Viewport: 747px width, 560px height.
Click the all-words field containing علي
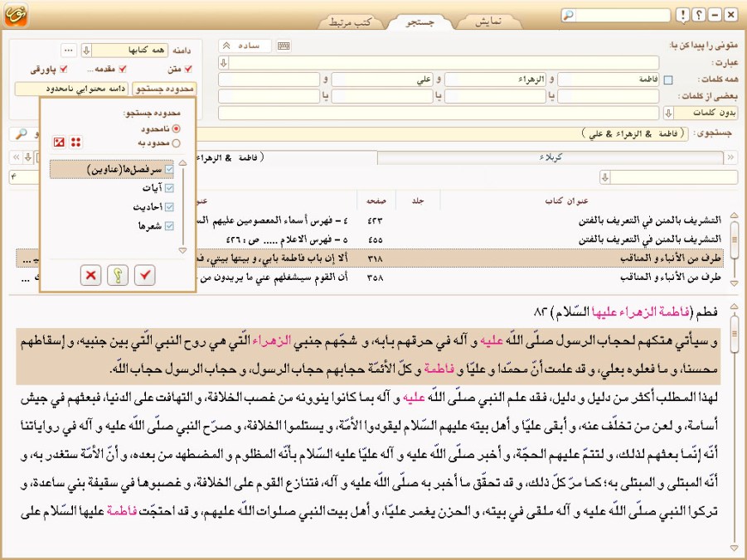[x=382, y=80]
